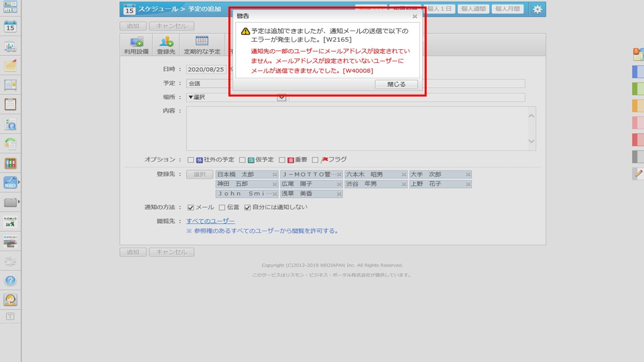The width and height of the screenshot is (644, 362).
Task: Uncheck the メール notification checkbox
Action: [x=191, y=207]
